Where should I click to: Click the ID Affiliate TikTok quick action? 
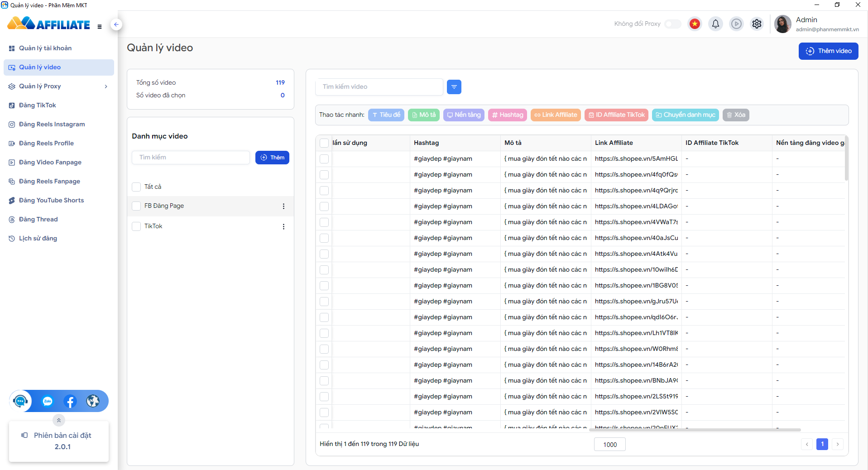coord(616,115)
